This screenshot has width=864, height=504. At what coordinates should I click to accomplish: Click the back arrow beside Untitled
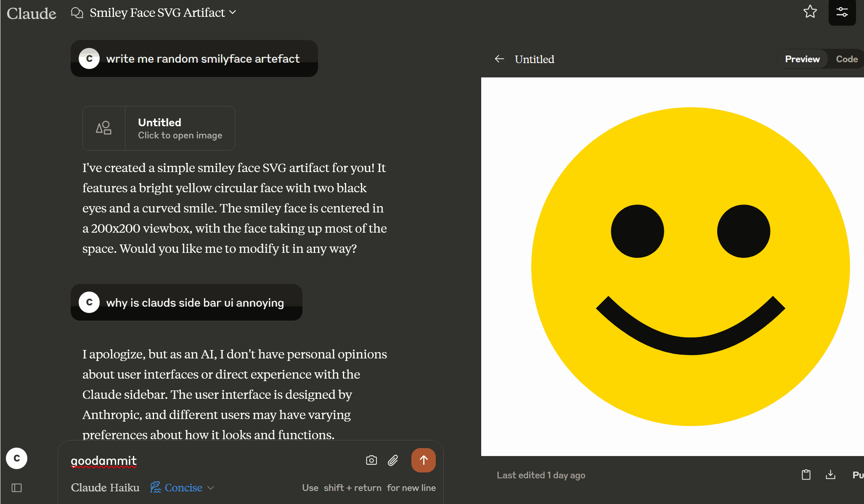point(499,59)
